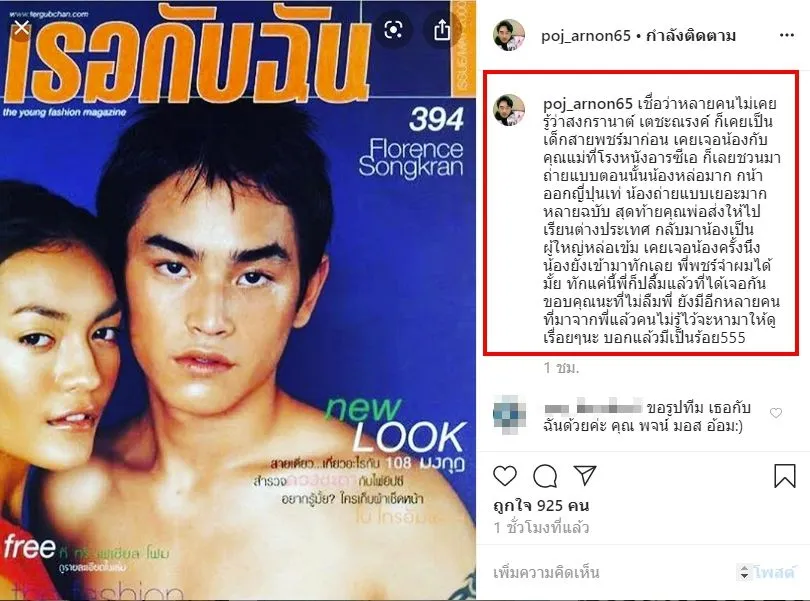Like the post with the heart icon
This screenshot has height=601, width=810.
coord(505,476)
